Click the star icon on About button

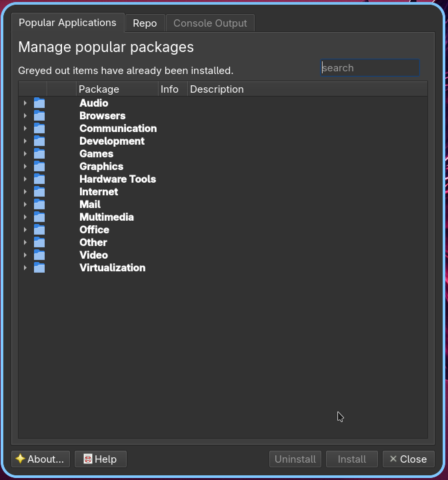tap(20, 459)
